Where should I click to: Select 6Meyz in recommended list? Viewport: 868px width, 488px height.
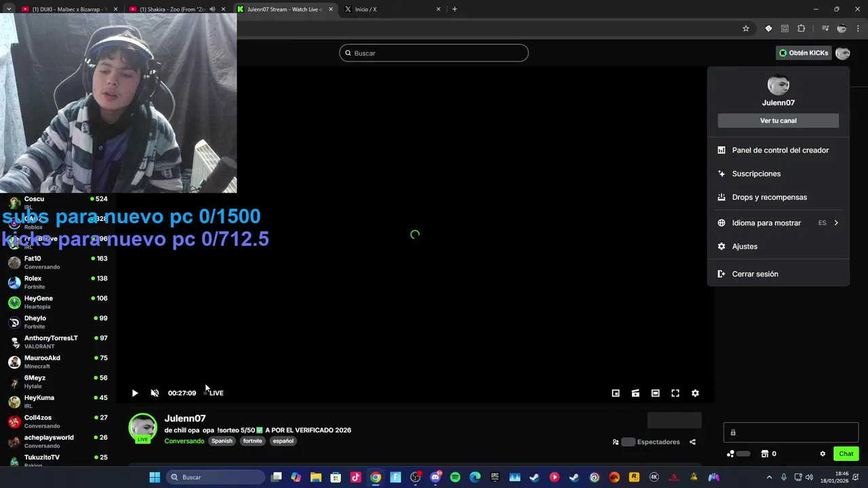[58, 382]
